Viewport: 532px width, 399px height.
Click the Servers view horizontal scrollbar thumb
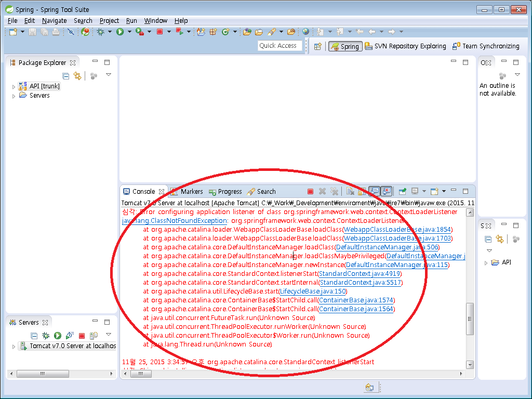tap(43, 374)
